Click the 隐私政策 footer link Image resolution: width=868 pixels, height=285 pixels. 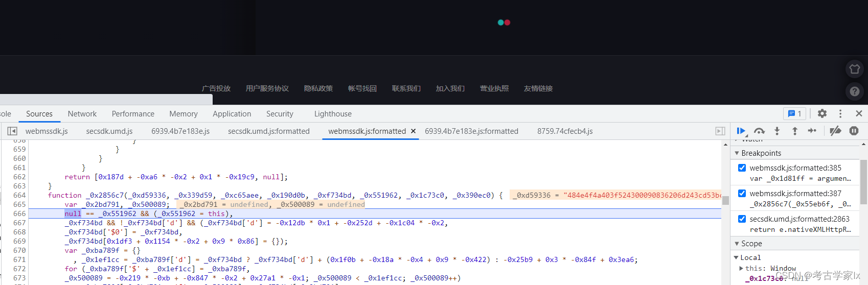coord(318,88)
